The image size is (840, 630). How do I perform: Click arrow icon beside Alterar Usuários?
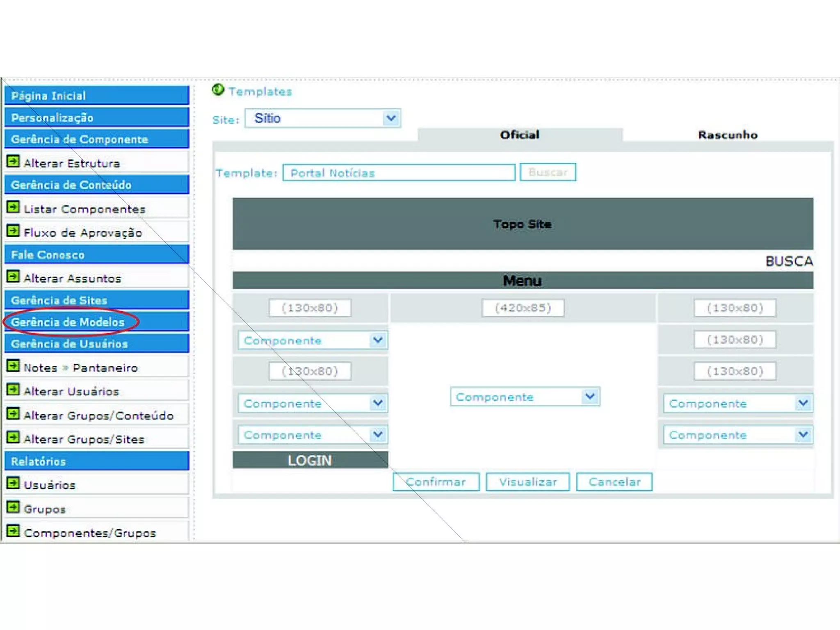click(13, 390)
